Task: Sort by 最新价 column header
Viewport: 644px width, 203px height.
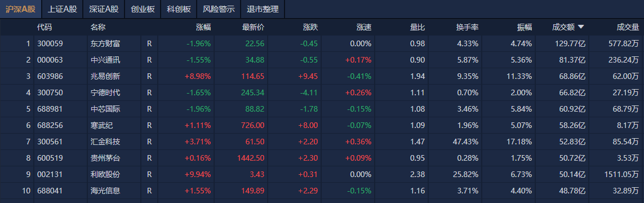Action: (254, 28)
